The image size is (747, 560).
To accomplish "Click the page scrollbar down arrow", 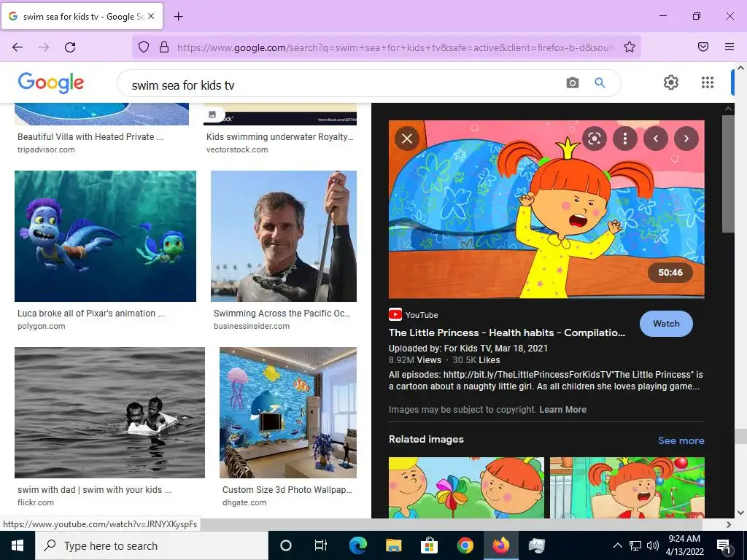I will 740,513.
